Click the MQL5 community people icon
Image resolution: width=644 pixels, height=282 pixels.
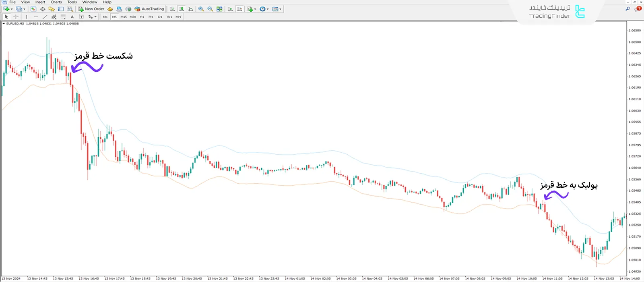119,9
